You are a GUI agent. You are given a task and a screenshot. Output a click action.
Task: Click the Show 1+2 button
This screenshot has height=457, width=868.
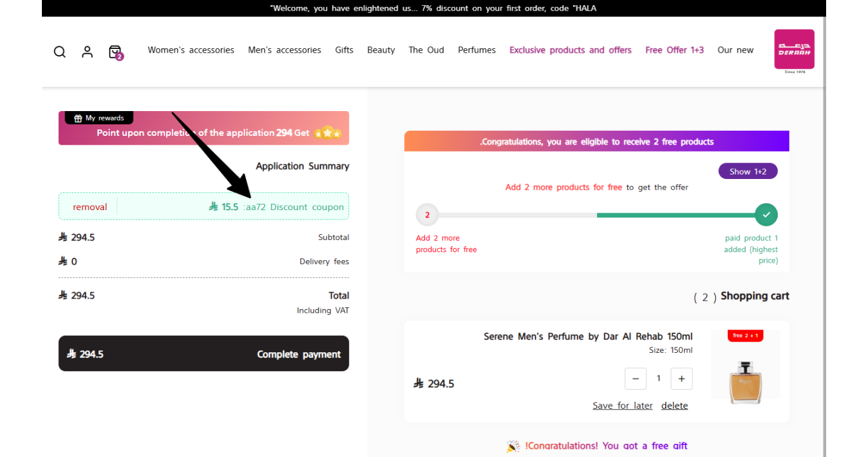point(747,171)
